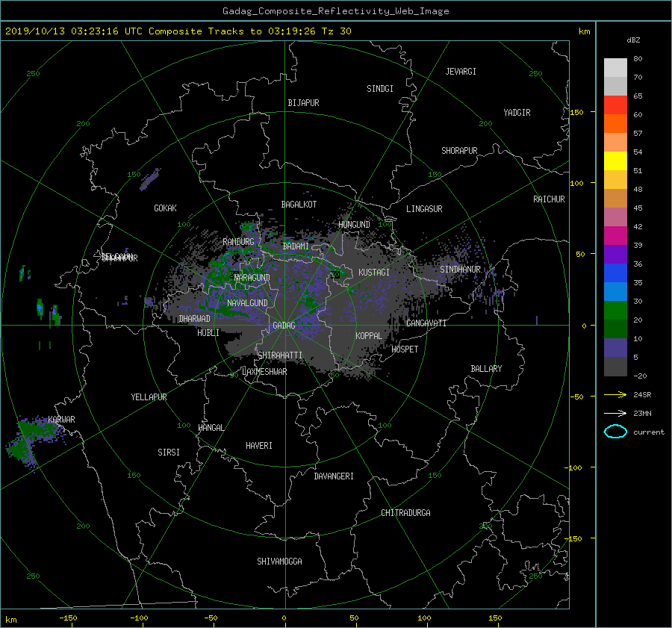Click the blue 35 dBZ legend swatch
Viewport: 672px width, 628px height.
click(615, 273)
